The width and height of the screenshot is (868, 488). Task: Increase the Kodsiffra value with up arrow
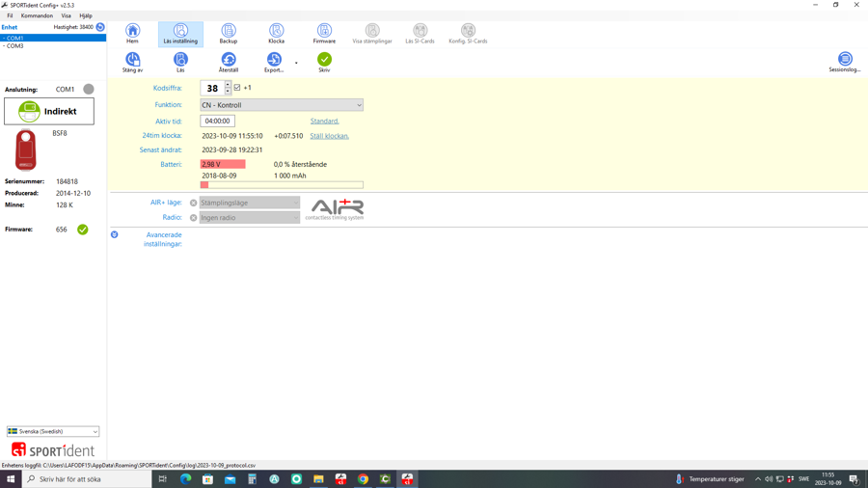point(228,85)
